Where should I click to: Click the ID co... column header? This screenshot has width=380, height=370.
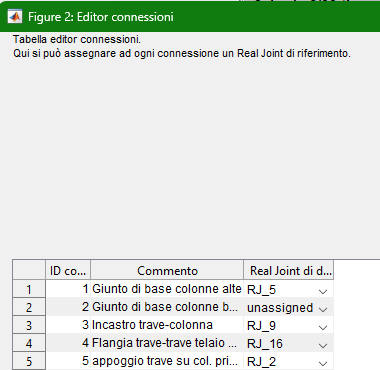pyautogui.click(x=68, y=270)
